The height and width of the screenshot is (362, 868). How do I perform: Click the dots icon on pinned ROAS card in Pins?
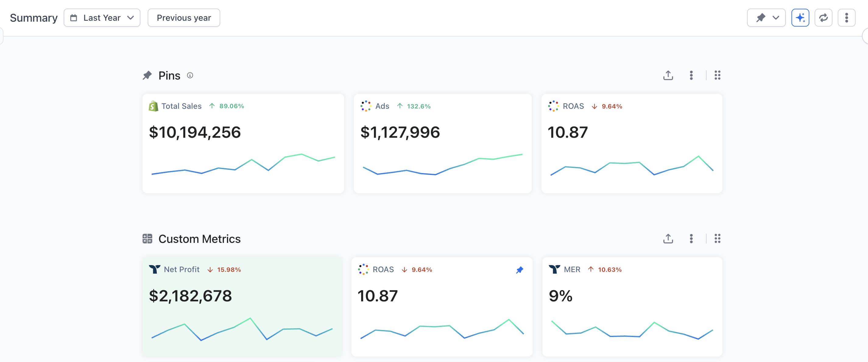pyautogui.click(x=553, y=106)
